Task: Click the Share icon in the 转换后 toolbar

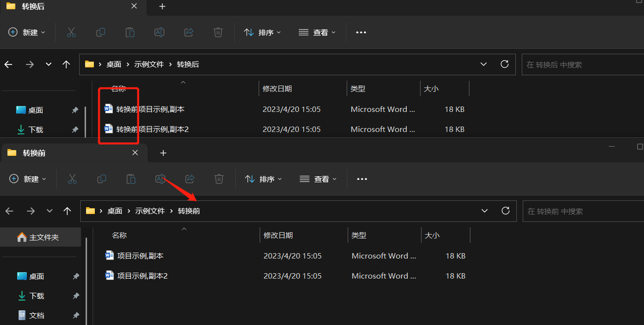Action: [x=189, y=32]
